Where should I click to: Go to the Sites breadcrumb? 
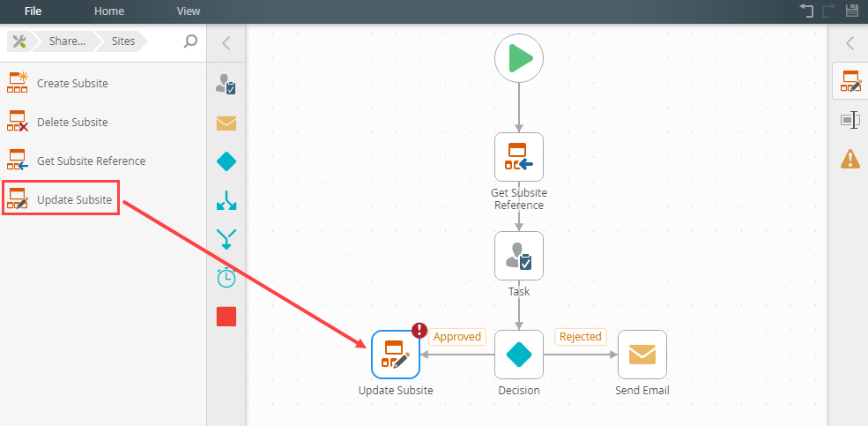[122, 41]
